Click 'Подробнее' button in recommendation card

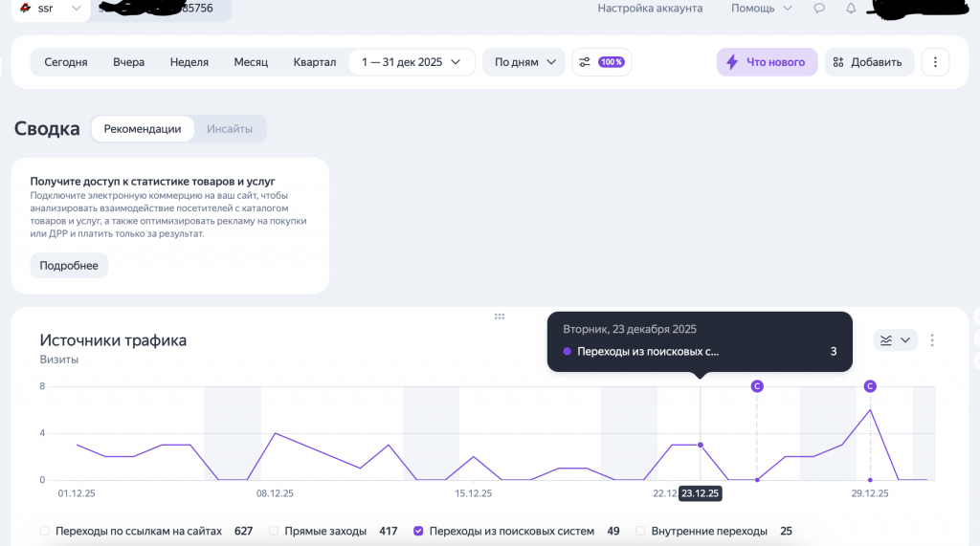69,266
